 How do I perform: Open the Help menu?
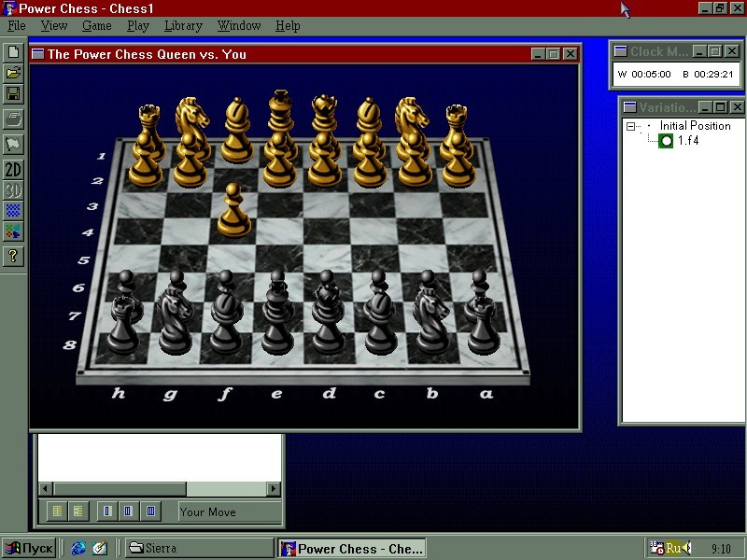click(288, 26)
